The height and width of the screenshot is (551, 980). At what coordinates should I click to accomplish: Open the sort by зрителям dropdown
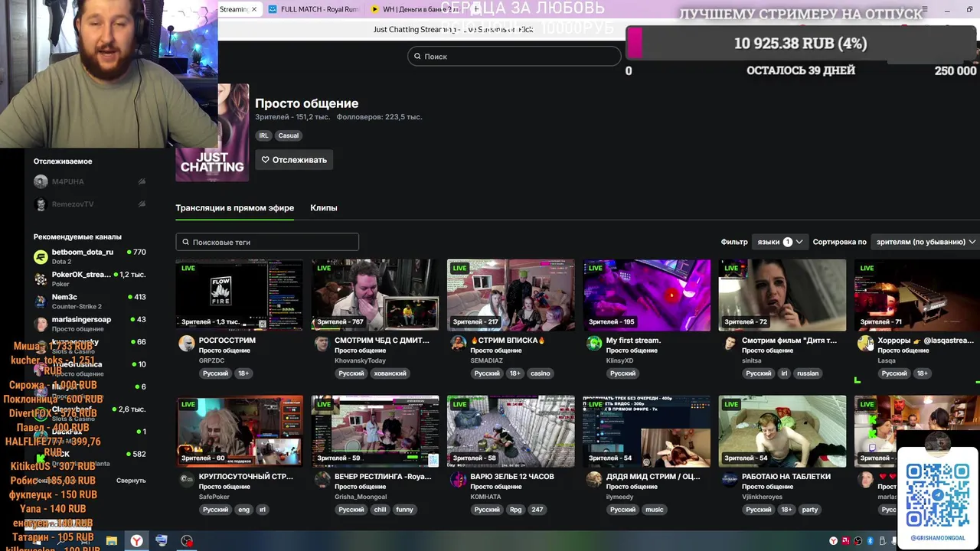(x=926, y=242)
